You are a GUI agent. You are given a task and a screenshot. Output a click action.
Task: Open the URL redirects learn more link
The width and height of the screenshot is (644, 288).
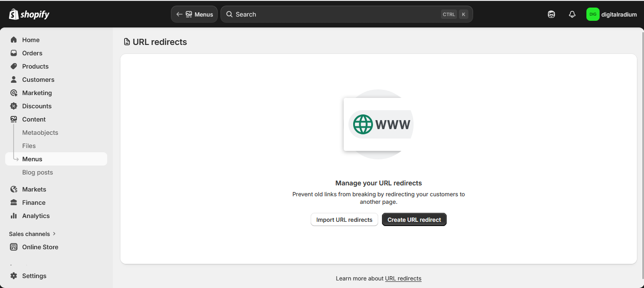(x=403, y=278)
